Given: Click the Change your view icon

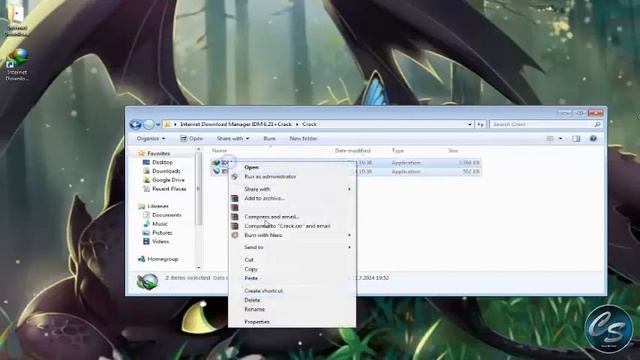Looking at the screenshot, I should 550,139.
